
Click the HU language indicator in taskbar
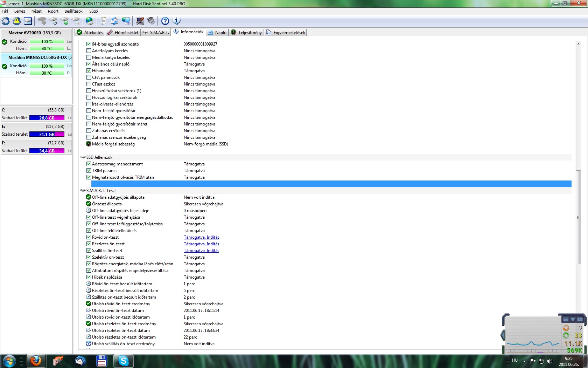click(515, 360)
